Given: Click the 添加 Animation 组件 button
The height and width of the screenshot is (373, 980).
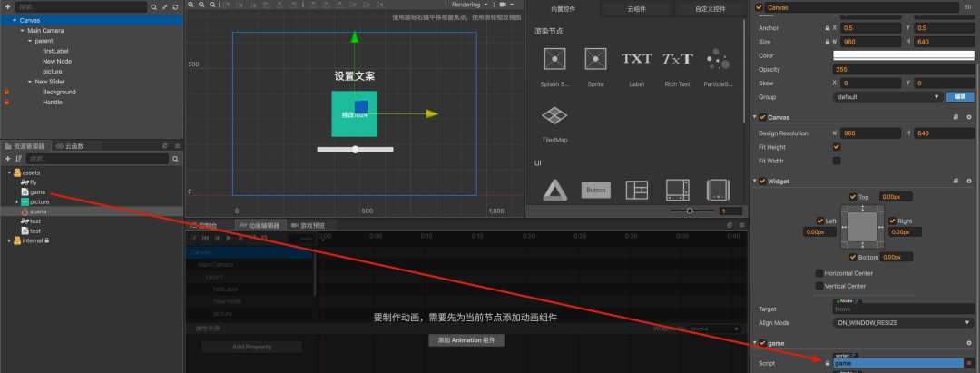Looking at the screenshot, I should point(466,340).
